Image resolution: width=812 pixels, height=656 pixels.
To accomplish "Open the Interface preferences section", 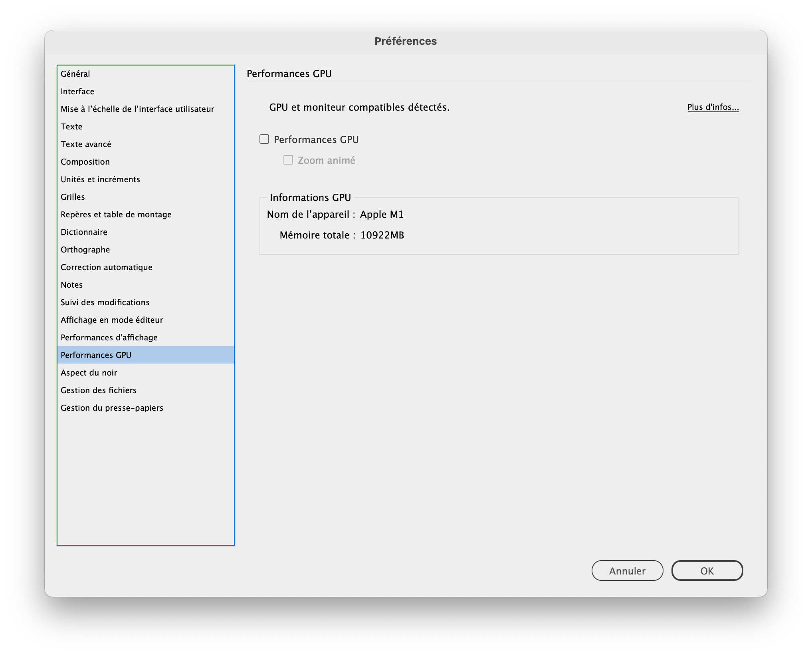I will (x=77, y=91).
